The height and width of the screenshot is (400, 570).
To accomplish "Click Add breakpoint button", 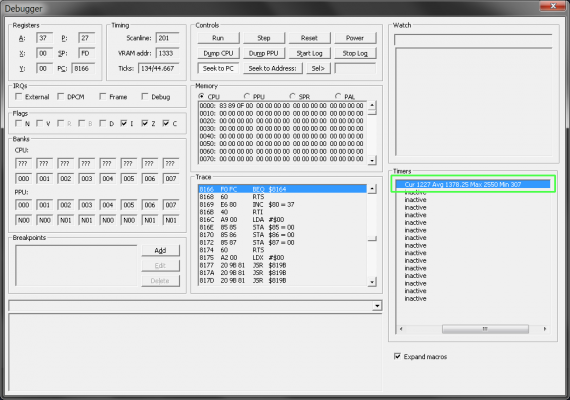I will coord(160,250).
